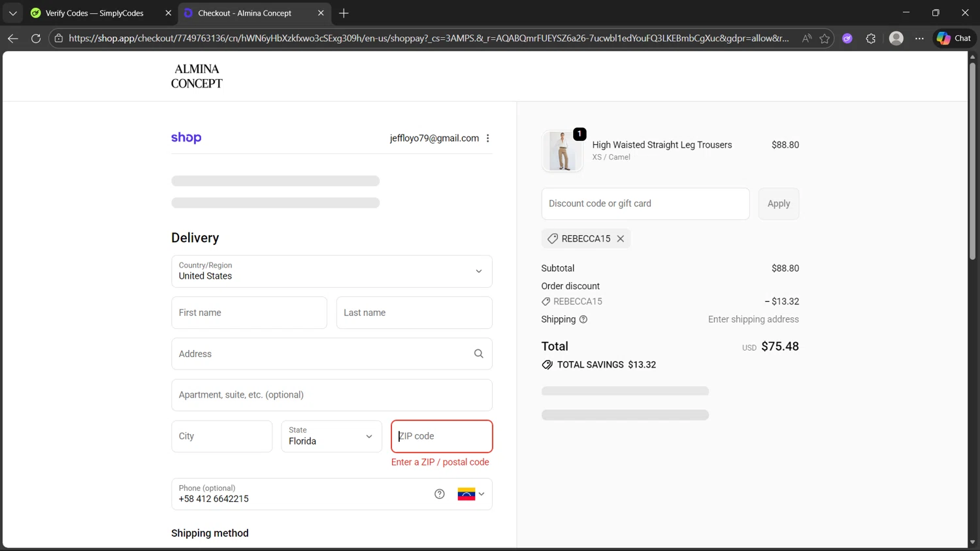Open the State dropdown showing Florida
Image resolution: width=980 pixels, height=551 pixels.
coord(331,436)
